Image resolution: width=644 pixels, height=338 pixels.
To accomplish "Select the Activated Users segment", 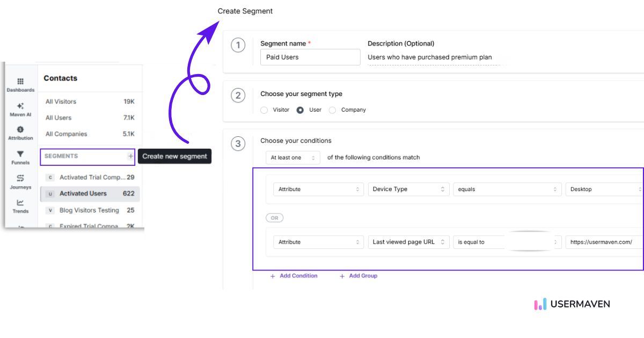I will click(x=83, y=194).
